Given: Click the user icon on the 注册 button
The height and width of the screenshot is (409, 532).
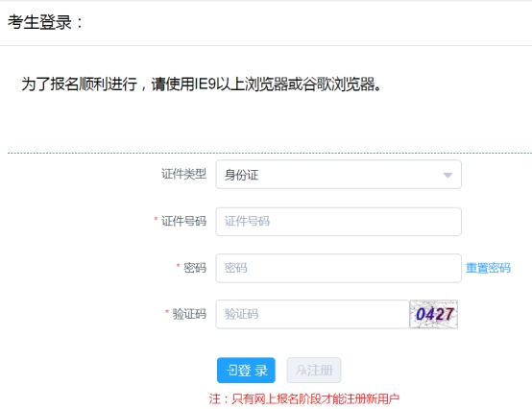Looking at the screenshot, I should (x=301, y=370).
